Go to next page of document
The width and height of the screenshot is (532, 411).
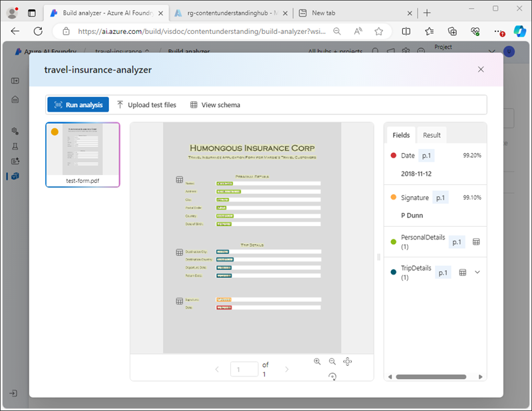(287, 369)
